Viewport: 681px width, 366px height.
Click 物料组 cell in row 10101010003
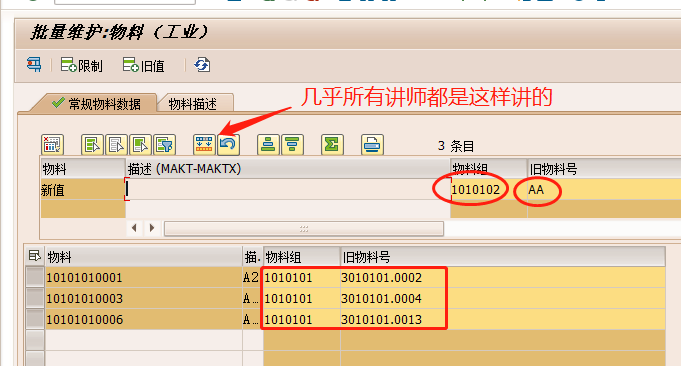[301, 298]
